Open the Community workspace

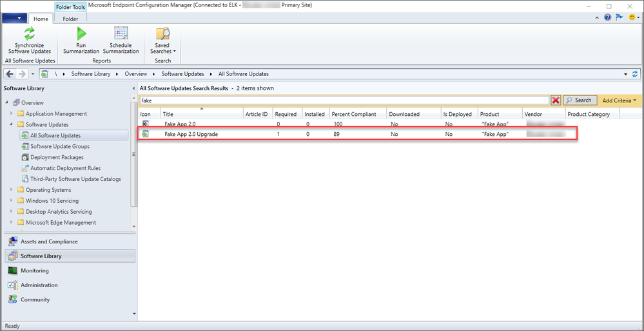pos(70,300)
